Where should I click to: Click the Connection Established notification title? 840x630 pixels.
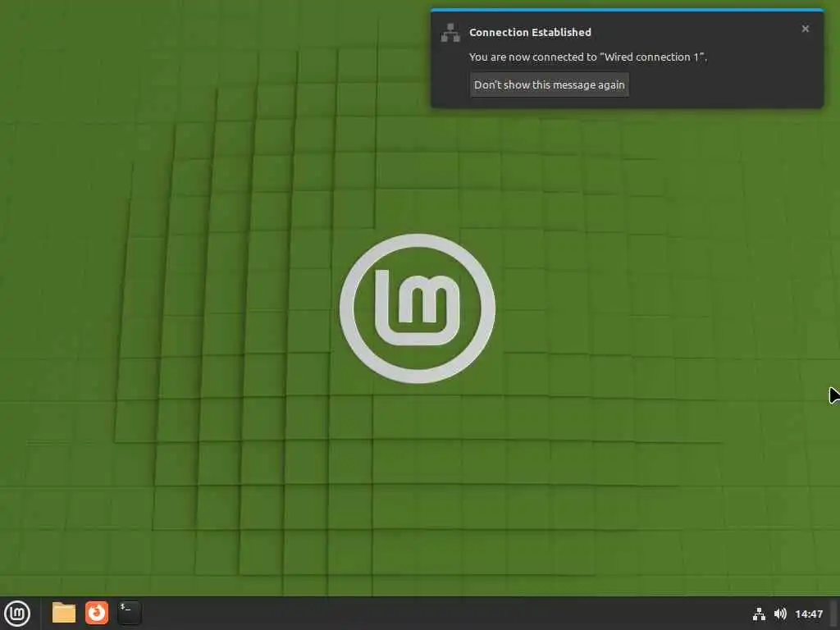pos(531,32)
